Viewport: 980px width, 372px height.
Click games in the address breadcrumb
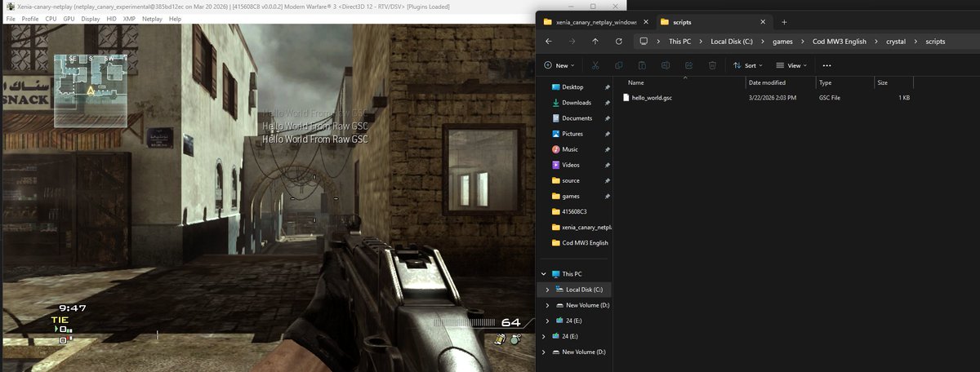(782, 41)
